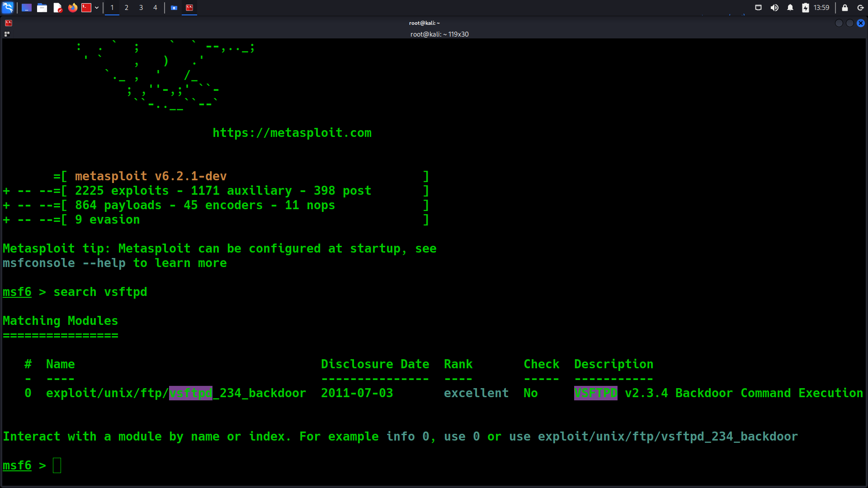
Task: Check the battery charging power indicator
Action: pos(806,8)
